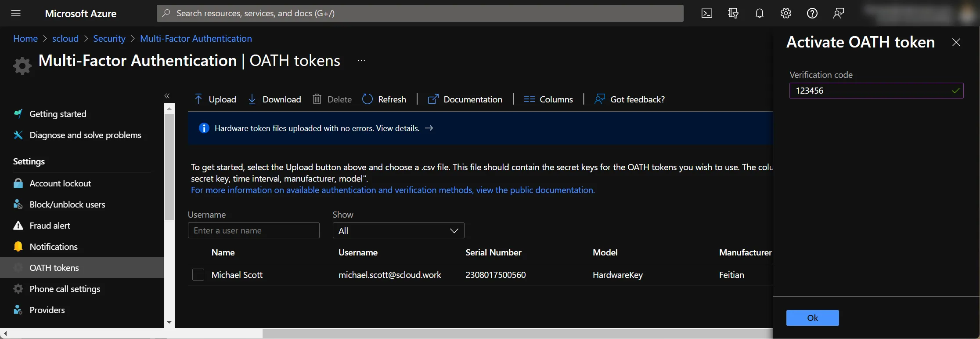Click the Download arrow icon
Screen dimensions: 980x339
[x=252, y=99]
